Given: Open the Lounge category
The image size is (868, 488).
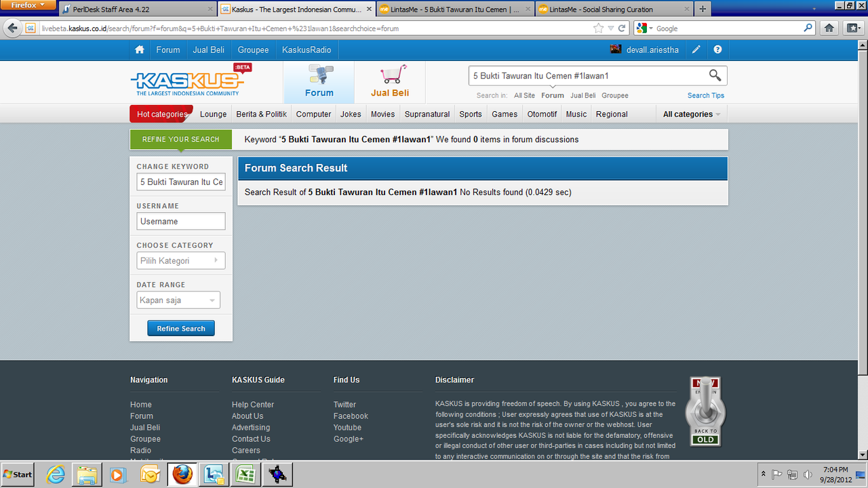Looking at the screenshot, I should pos(213,114).
